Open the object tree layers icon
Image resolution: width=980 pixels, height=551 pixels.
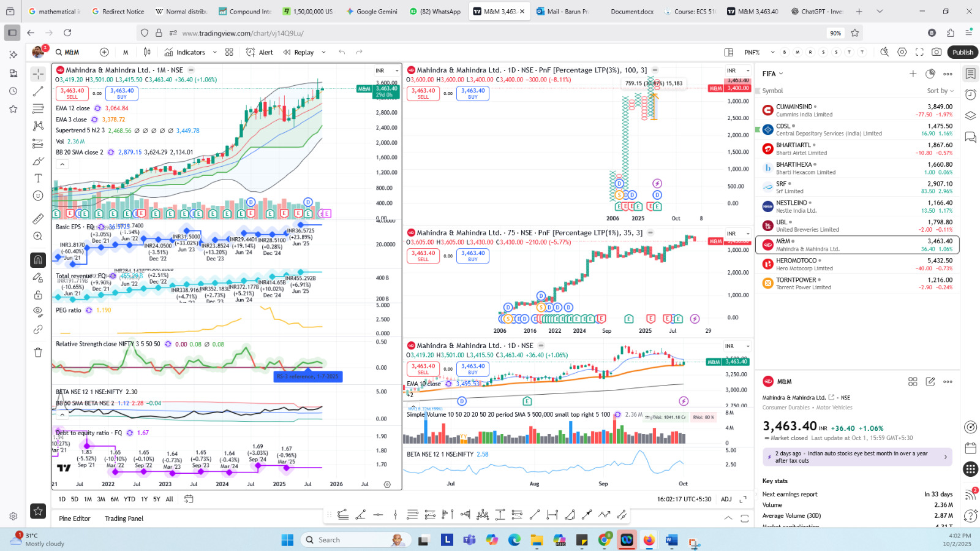click(970, 115)
